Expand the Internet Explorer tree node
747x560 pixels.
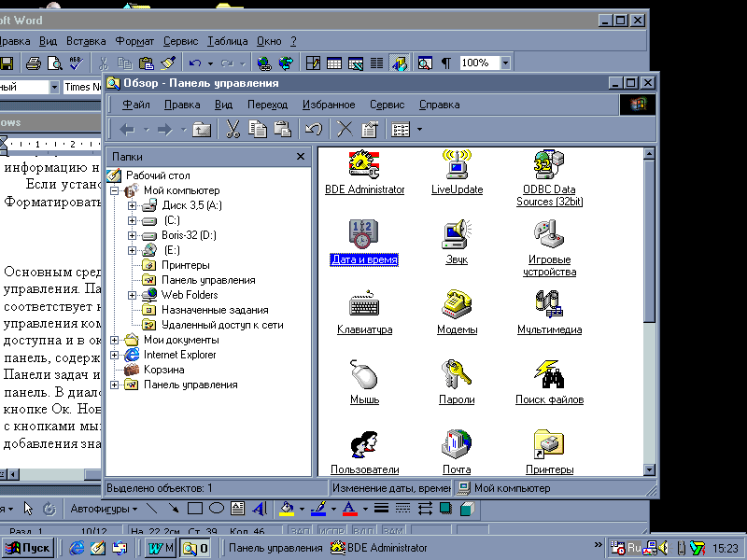click(x=114, y=355)
